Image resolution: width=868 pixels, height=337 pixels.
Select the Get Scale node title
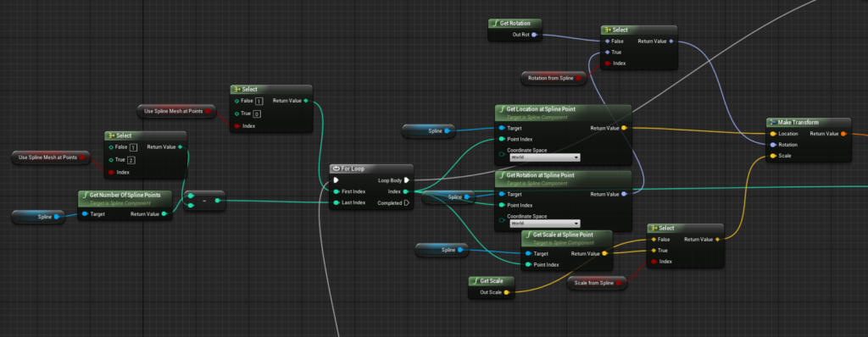click(492, 281)
